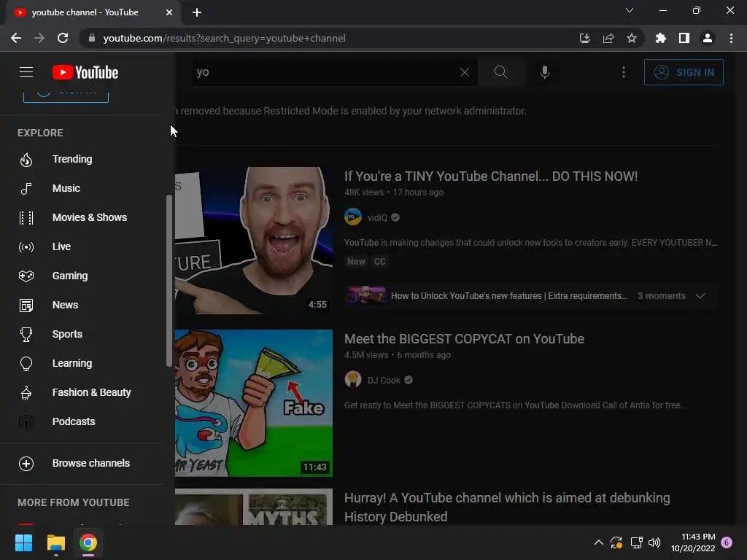Click the magnifier search button
747x560 pixels.
click(500, 72)
